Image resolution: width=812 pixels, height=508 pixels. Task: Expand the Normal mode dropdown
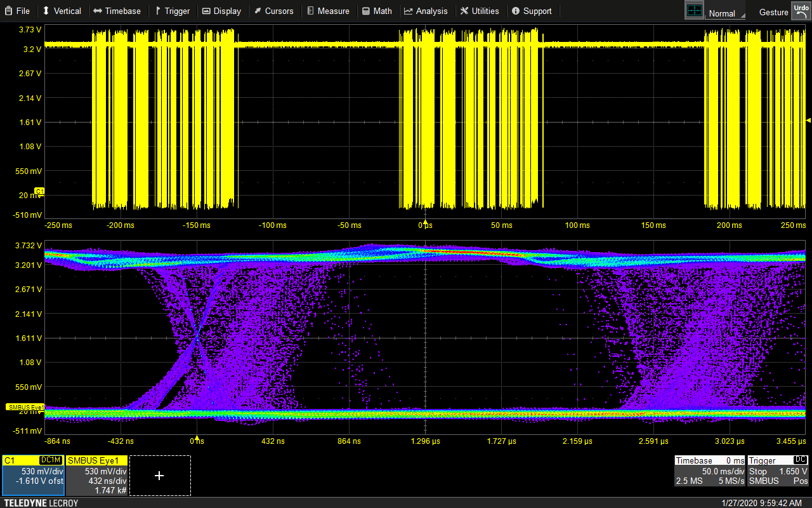click(723, 13)
